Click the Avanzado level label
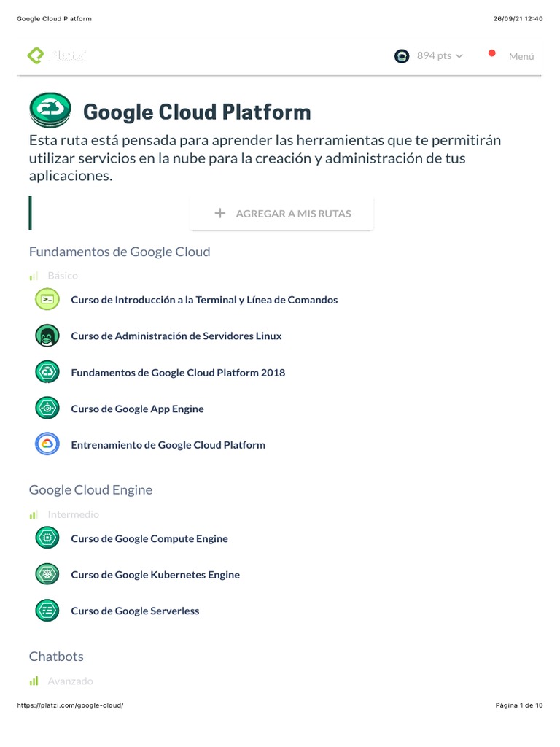 click(71, 681)
